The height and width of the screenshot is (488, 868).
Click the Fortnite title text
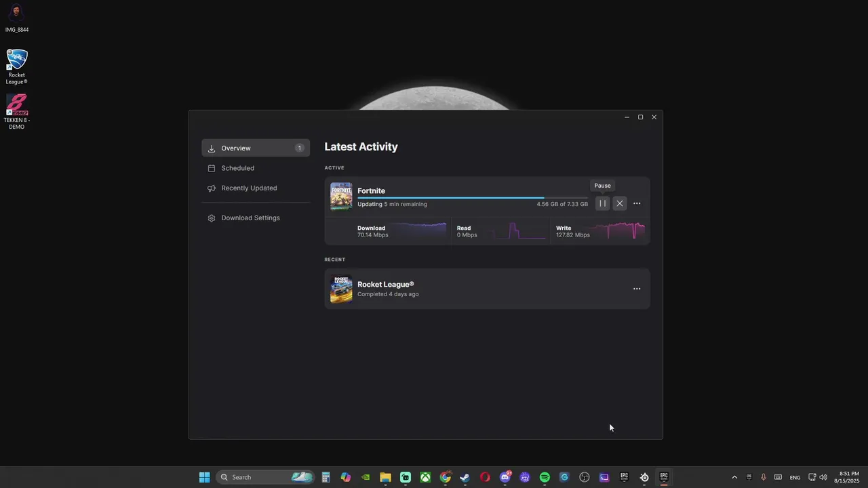[x=371, y=191]
